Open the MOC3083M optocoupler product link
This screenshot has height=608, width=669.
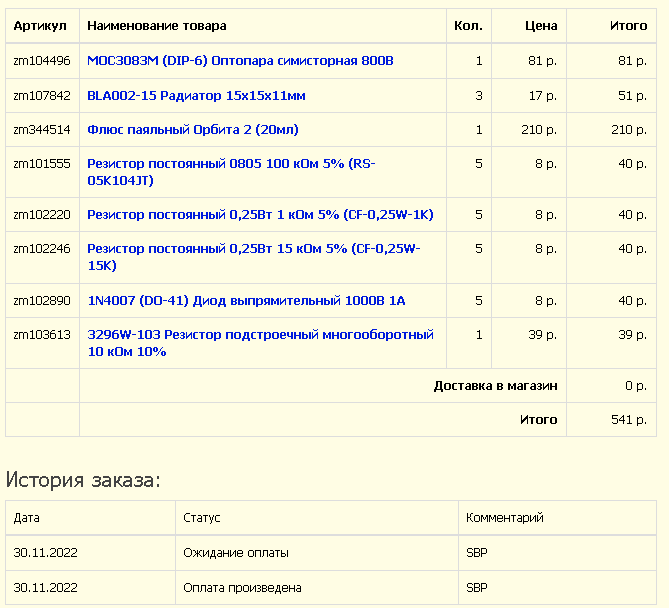pos(240,61)
